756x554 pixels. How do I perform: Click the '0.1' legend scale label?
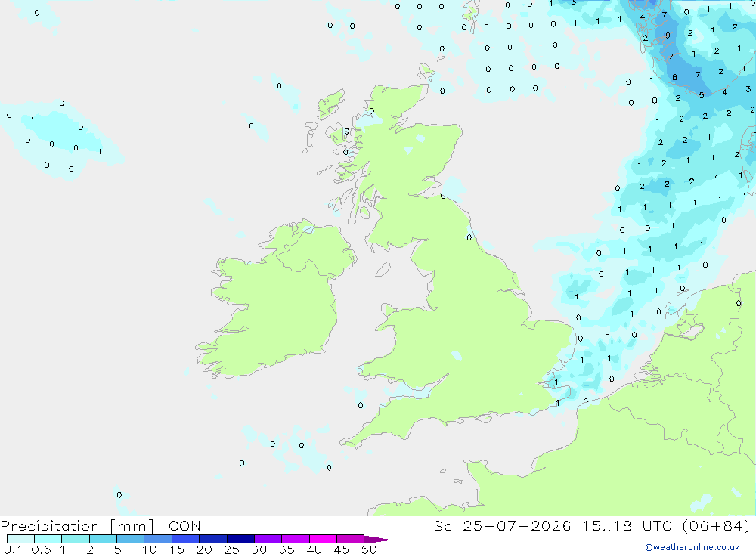pyautogui.click(x=13, y=549)
